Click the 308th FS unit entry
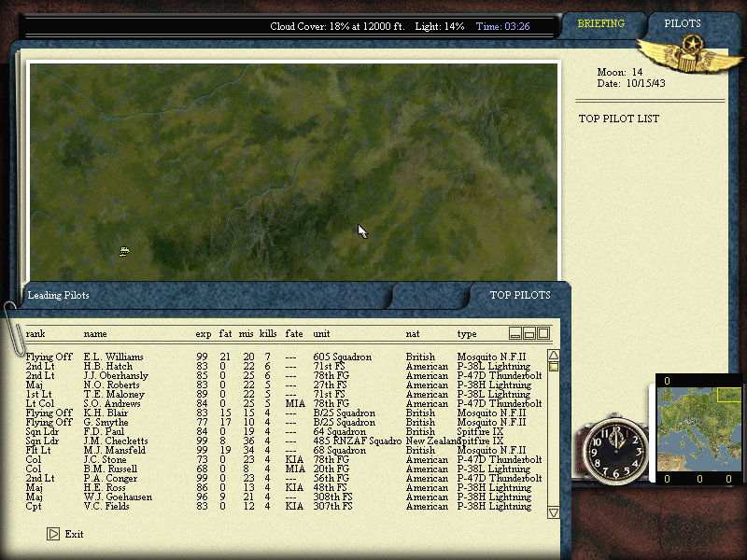Image resolution: width=747 pixels, height=560 pixels. (x=332, y=497)
